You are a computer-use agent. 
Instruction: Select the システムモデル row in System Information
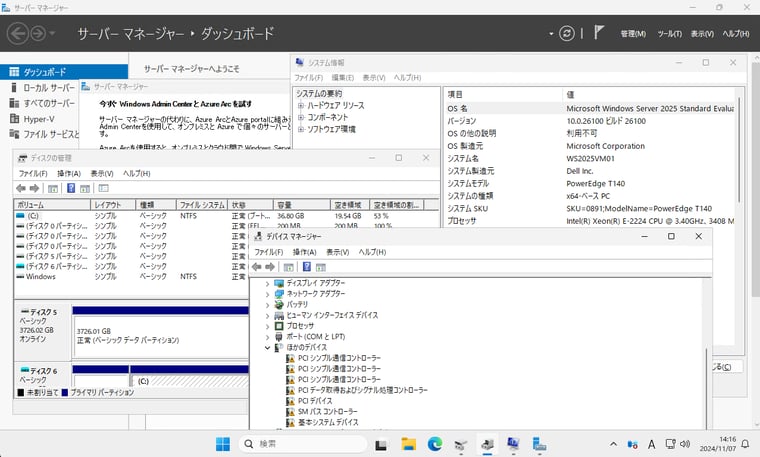coord(590,184)
